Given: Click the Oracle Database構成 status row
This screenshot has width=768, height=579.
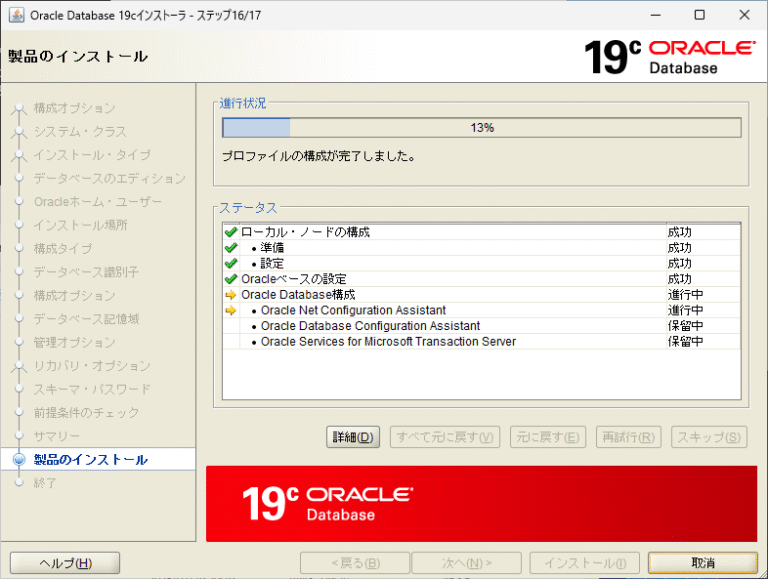Looking at the screenshot, I should click(481, 294).
